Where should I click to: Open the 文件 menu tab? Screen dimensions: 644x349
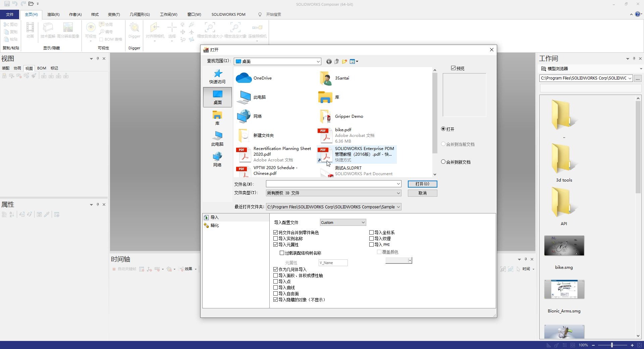(10, 14)
